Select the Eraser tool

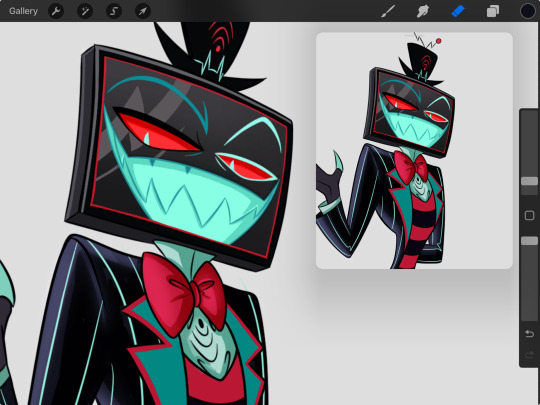pos(458,11)
